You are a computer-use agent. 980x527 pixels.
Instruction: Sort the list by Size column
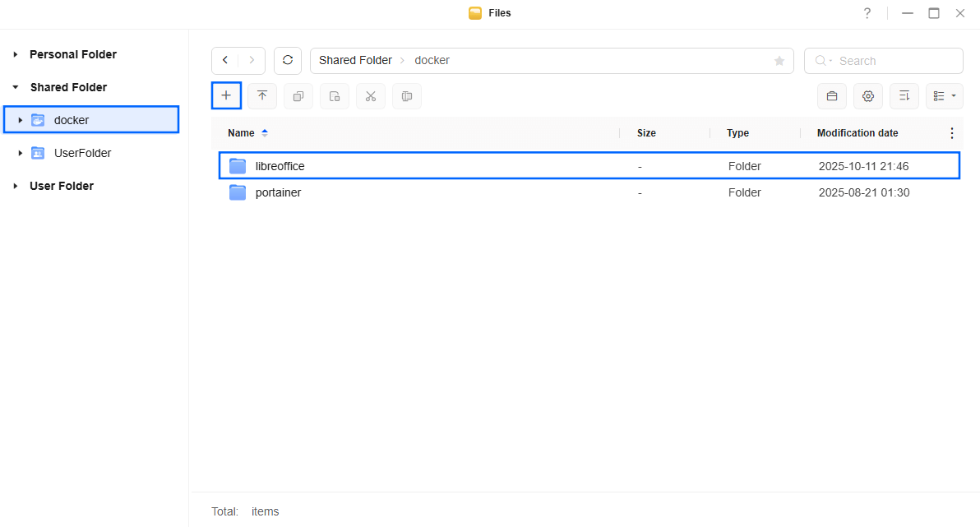pos(646,133)
